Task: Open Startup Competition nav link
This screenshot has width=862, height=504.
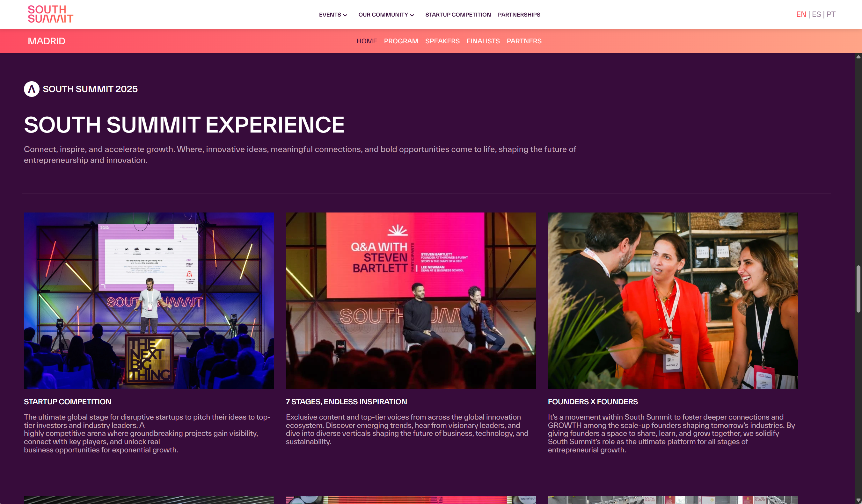Action: click(458, 15)
